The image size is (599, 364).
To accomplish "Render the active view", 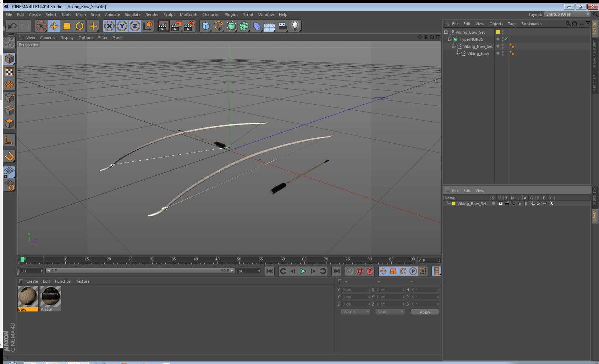I will click(x=163, y=26).
